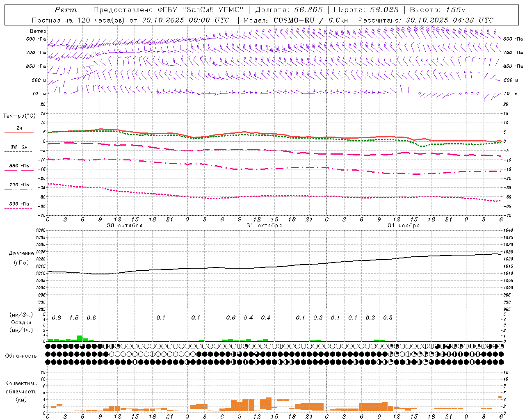The image size is (525, 420).
Task: Click the "1040" top pressure axis value on left
Action: (x=42, y=231)
